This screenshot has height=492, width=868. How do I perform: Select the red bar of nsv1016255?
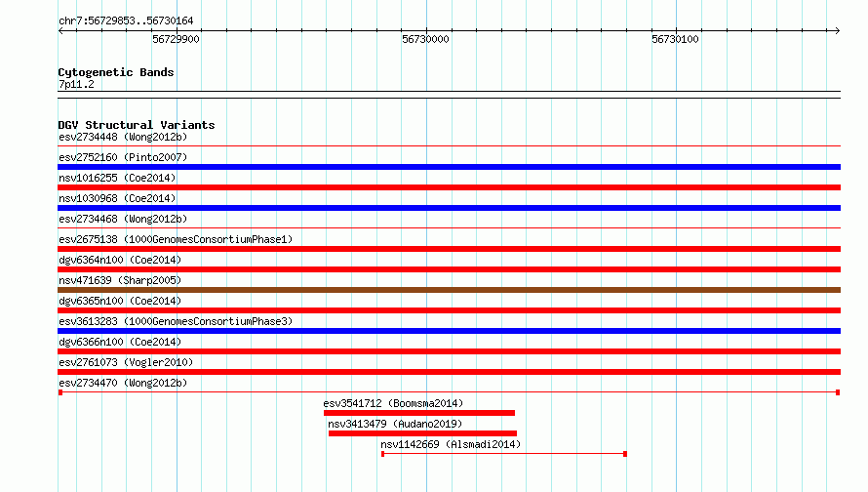pos(449,187)
